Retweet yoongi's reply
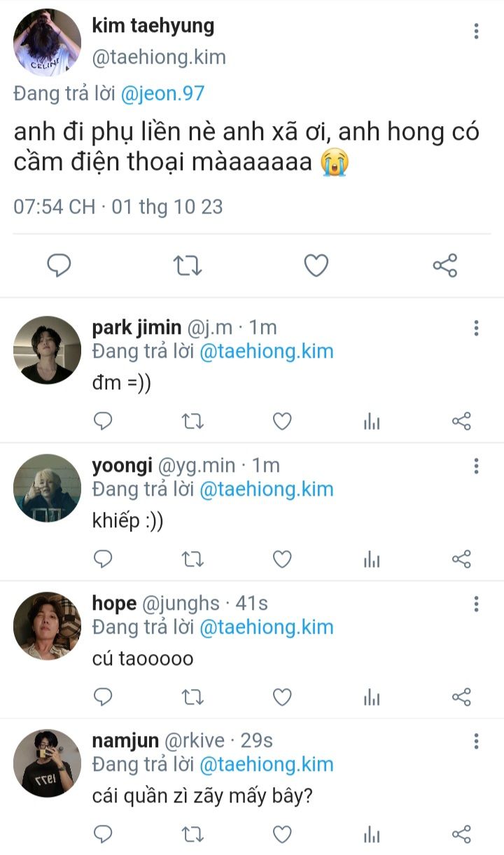The image size is (504, 855). click(x=192, y=559)
